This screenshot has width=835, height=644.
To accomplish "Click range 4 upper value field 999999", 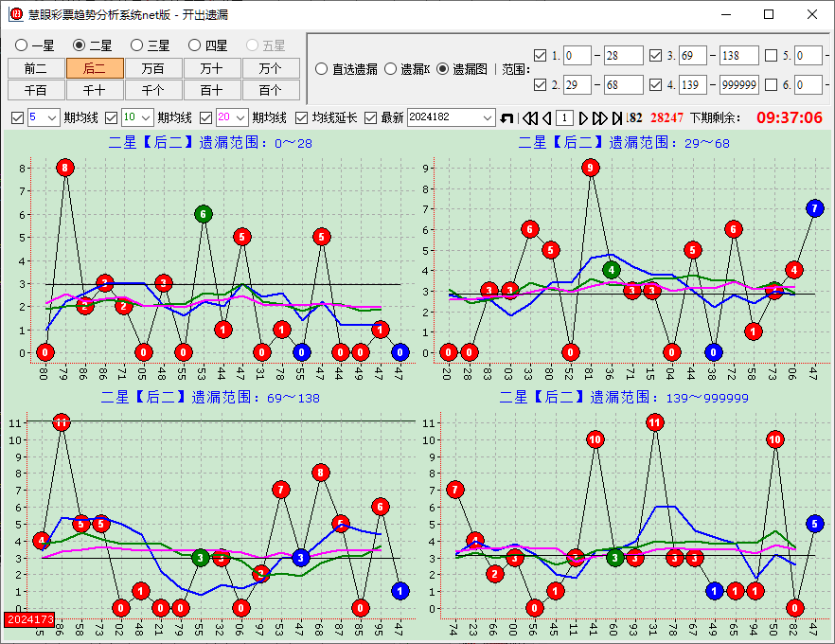I will [x=738, y=85].
